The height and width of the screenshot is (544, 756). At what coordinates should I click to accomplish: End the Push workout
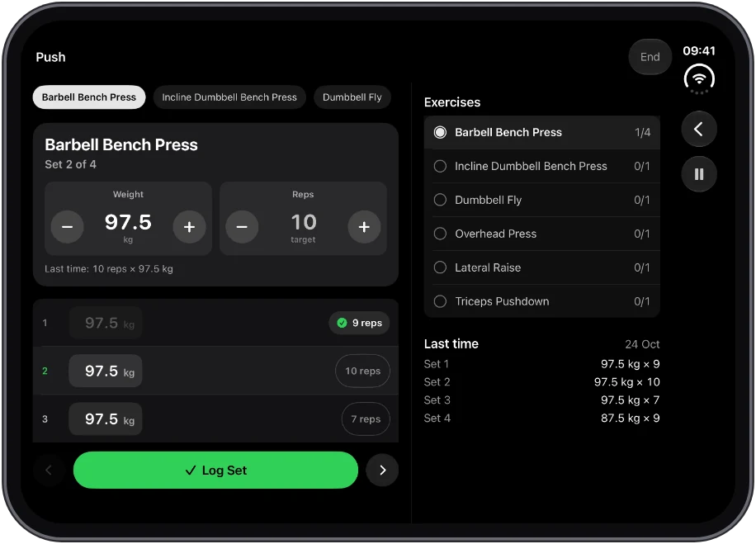[x=650, y=57]
